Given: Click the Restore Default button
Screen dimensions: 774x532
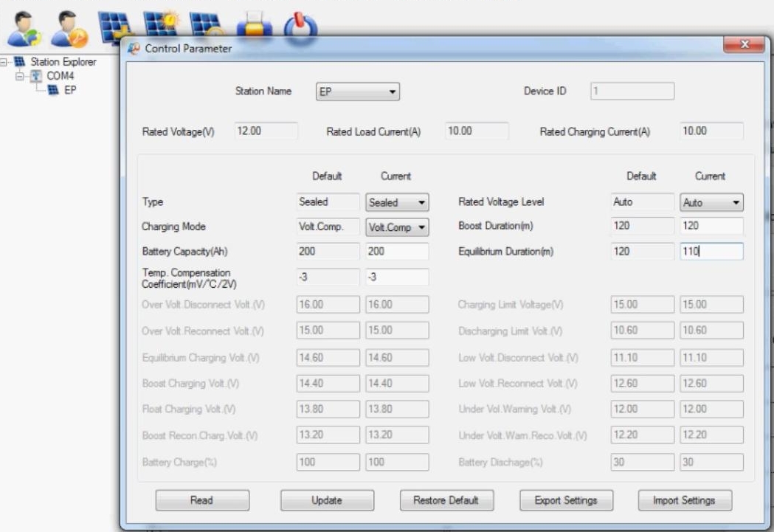Looking at the screenshot, I should (x=446, y=500).
